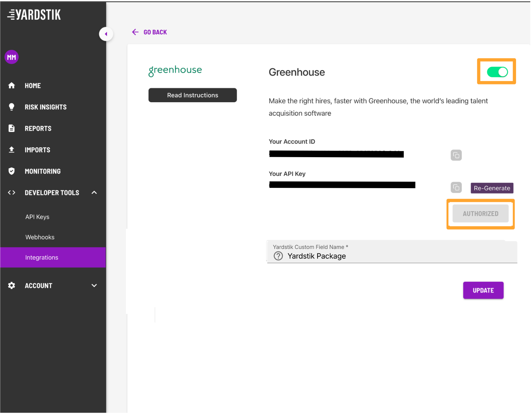Image resolution: width=532 pixels, height=415 pixels.
Task: Click the Re-Generate API key button
Action: [x=492, y=188]
